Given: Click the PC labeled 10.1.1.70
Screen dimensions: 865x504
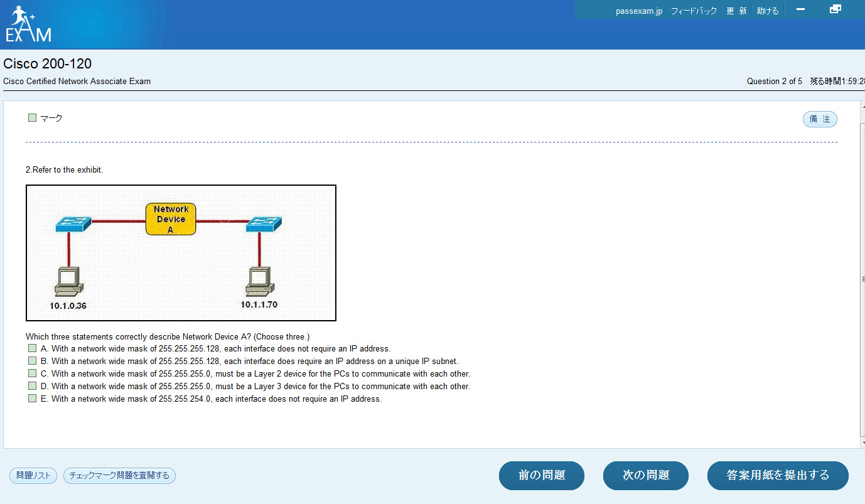Looking at the screenshot, I should pos(260,281).
